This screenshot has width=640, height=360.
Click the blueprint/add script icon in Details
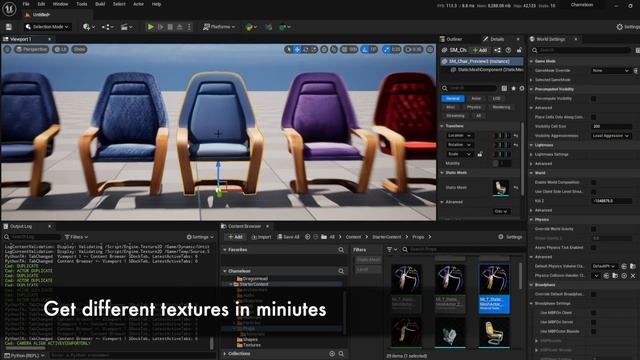[498, 50]
